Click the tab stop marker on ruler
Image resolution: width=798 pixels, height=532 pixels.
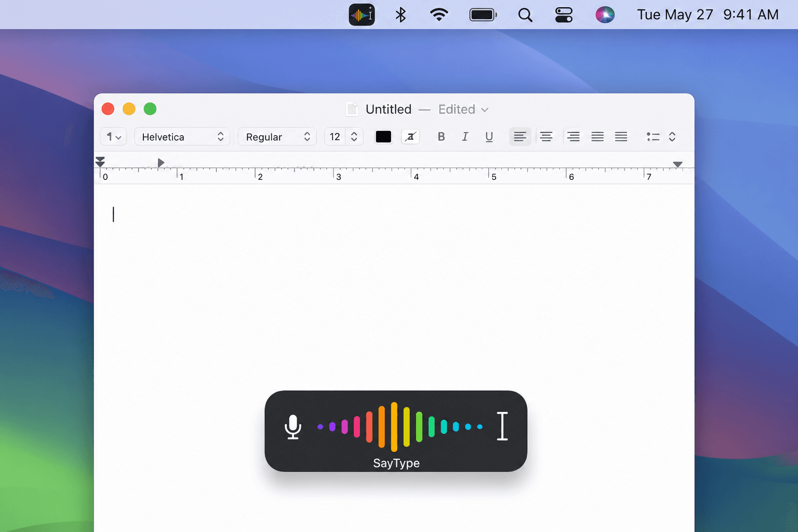161,163
